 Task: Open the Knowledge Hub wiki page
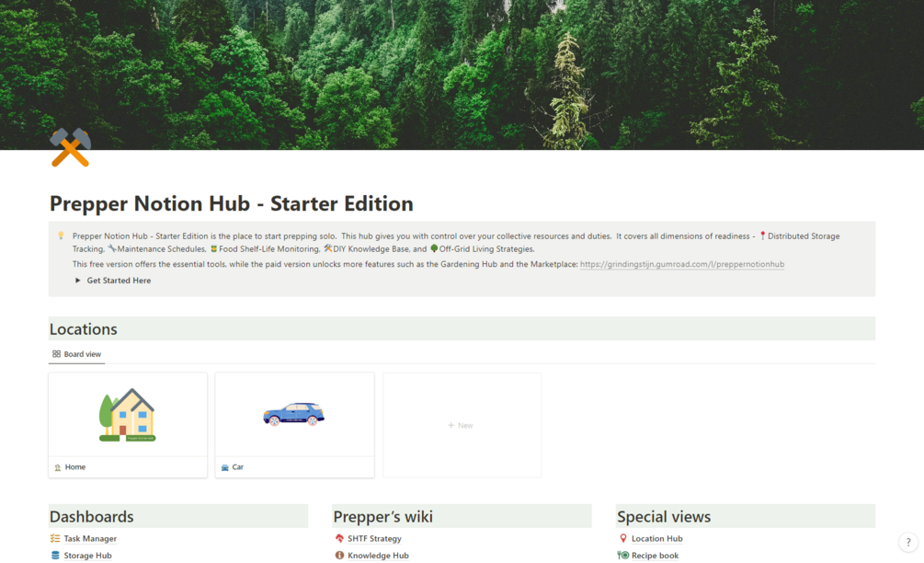377,556
